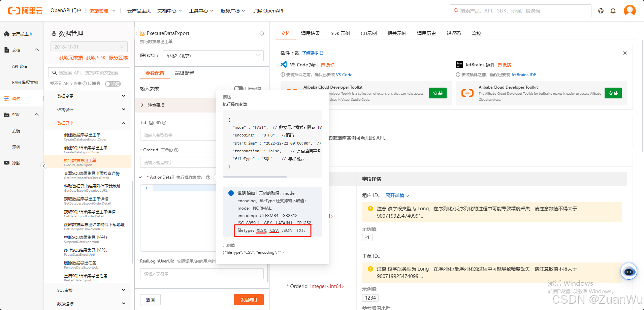
Task: Install the JetBrains Alibaba Cloud Toolkit
Action: (613, 93)
